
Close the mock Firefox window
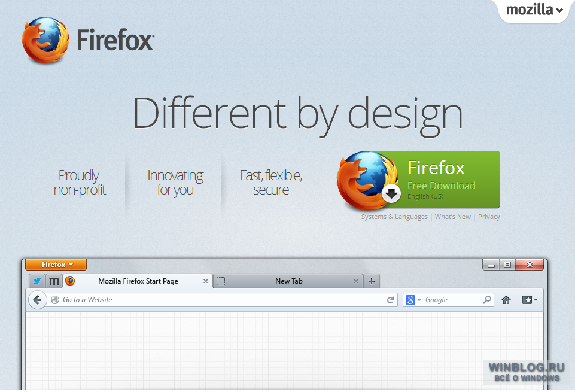pos(530,265)
